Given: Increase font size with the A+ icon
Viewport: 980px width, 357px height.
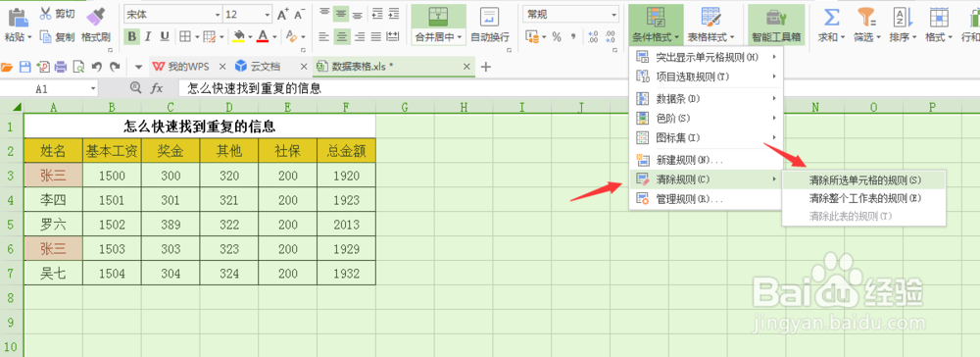Looking at the screenshot, I should (x=283, y=14).
